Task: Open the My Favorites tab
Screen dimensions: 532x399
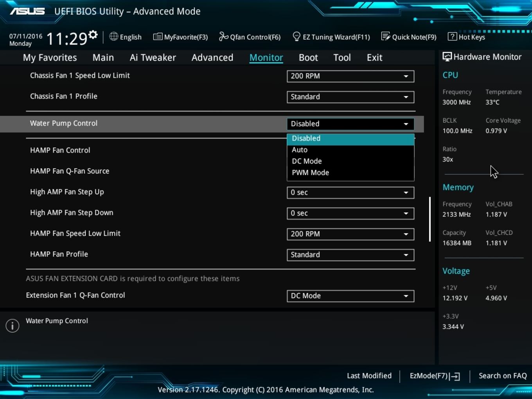Action: (50, 58)
